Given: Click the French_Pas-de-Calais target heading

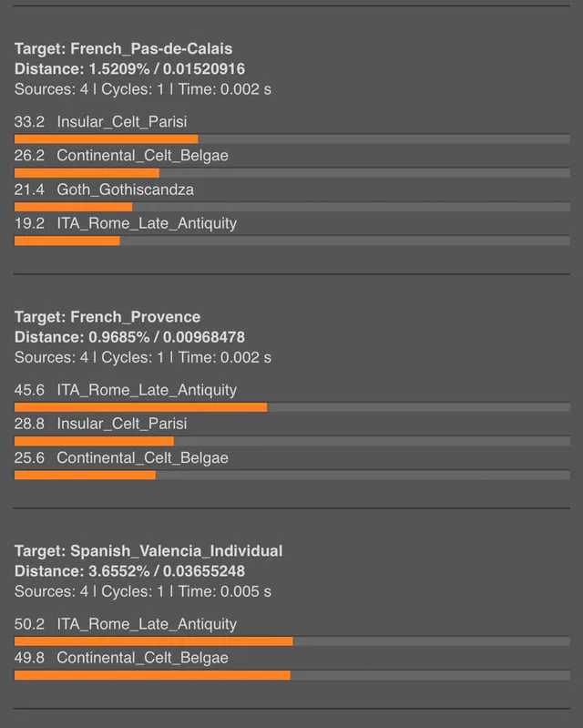Looking at the screenshot, I should tap(123, 49).
